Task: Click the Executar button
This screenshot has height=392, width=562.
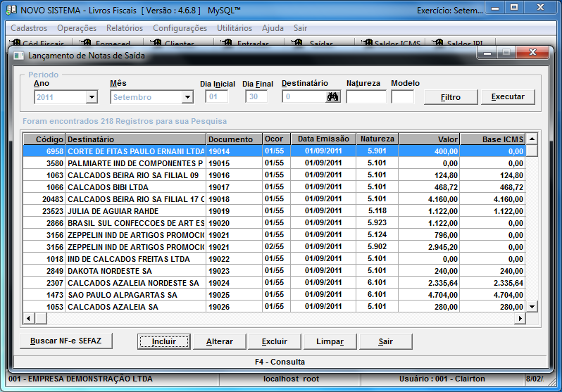Action: coord(508,96)
